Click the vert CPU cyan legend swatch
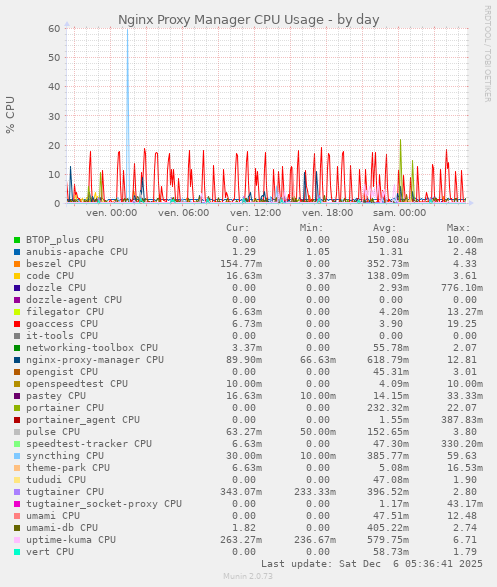 pos(17,552)
